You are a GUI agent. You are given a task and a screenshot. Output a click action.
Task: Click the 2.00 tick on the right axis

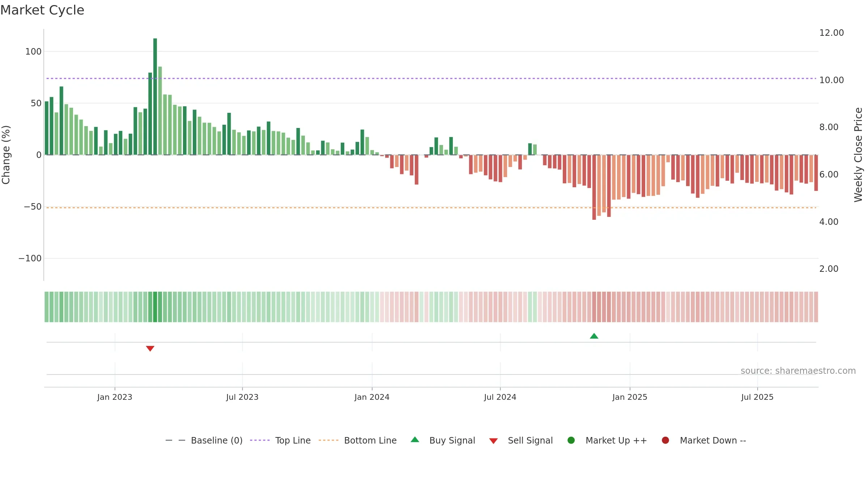click(x=829, y=269)
